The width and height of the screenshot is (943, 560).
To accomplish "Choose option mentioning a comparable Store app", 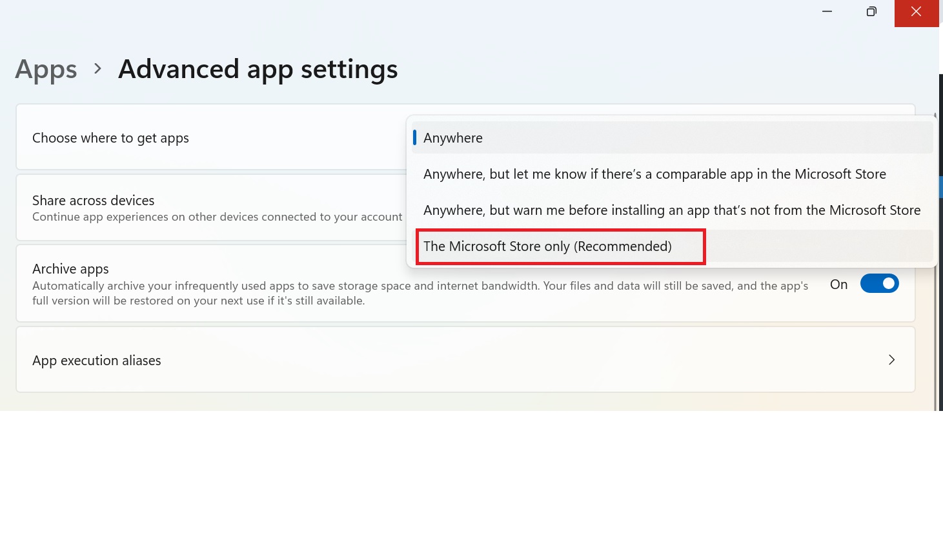I will (x=654, y=174).
